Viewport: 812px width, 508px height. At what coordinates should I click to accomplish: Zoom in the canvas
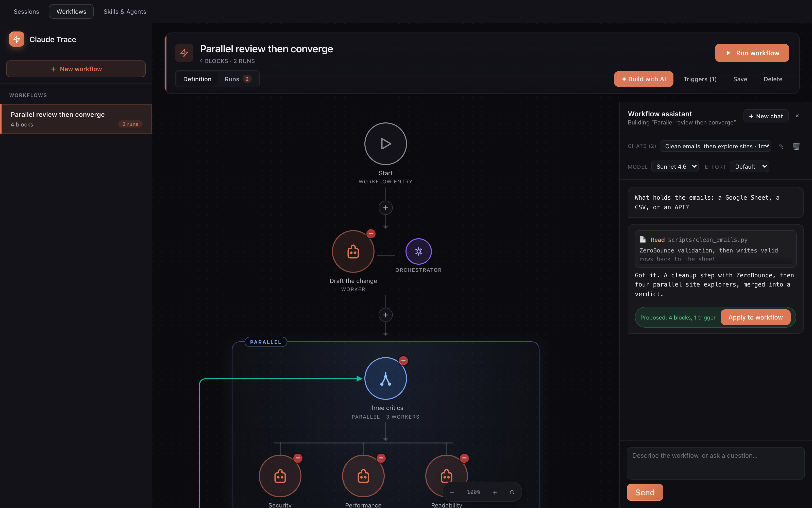tap(495, 492)
